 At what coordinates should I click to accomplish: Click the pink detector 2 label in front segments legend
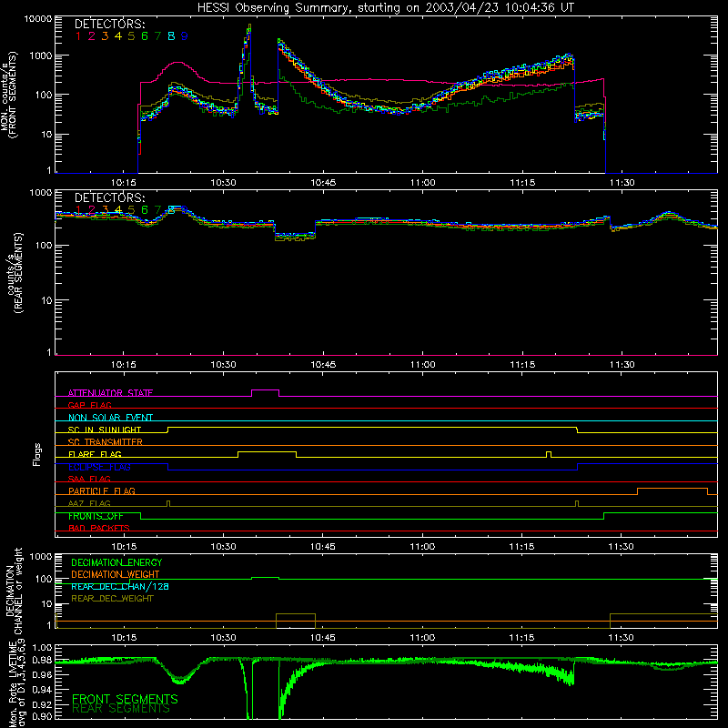[x=92, y=36]
